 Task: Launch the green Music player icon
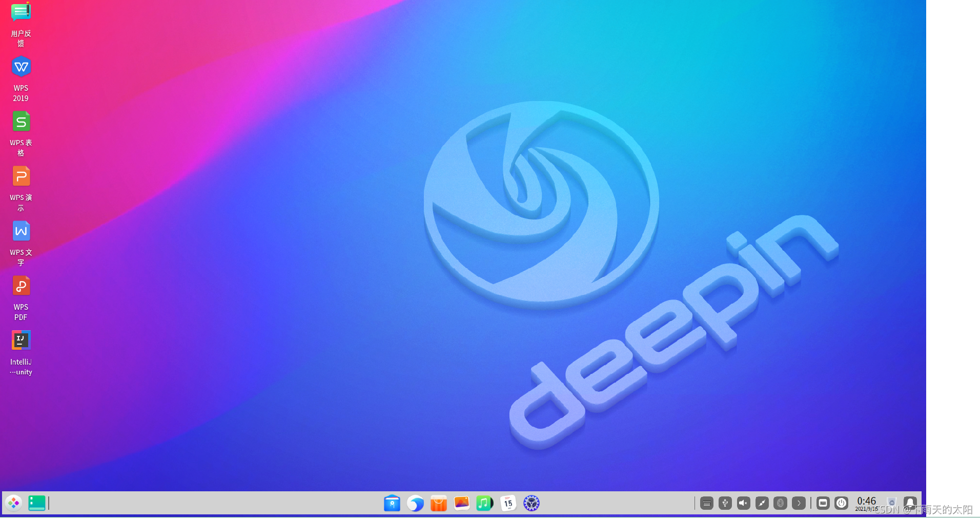click(485, 503)
